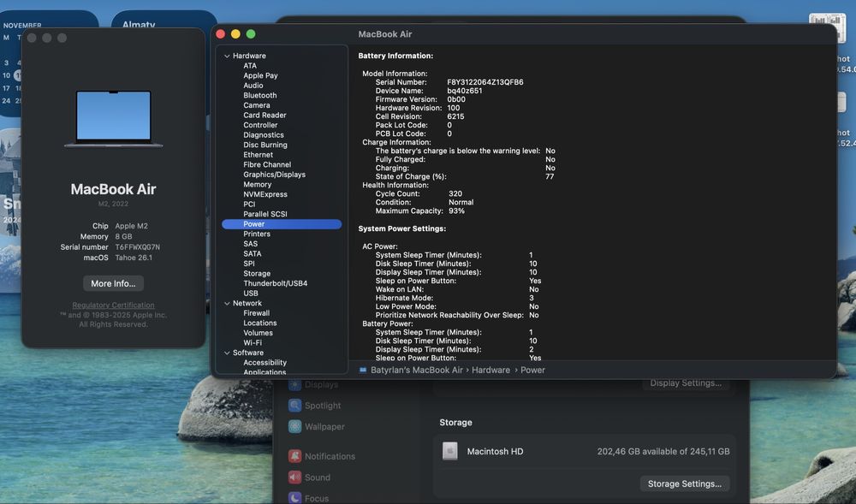Click the macOS version Tahoe 26.1
The width and height of the screenshot is (856, 504).
pos(134,258)
